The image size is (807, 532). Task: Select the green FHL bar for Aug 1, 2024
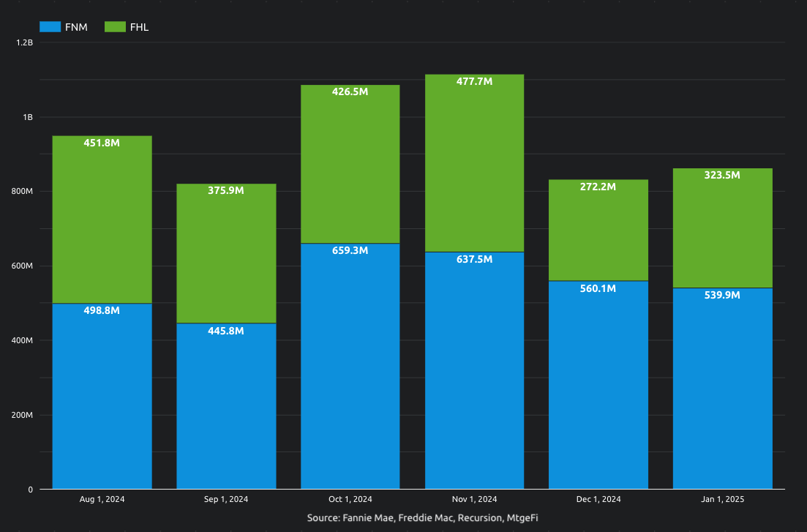102,220
